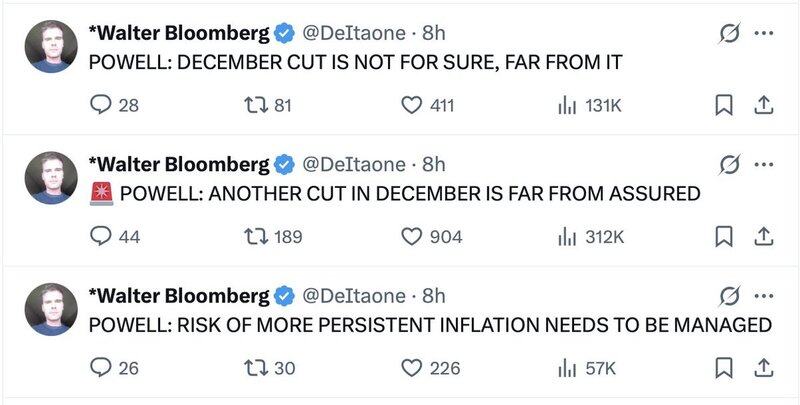800x405 pixels.
Task: Reply to the 'FAR FROM ASSURED' tweet
Action: click(x=101, y=237)
